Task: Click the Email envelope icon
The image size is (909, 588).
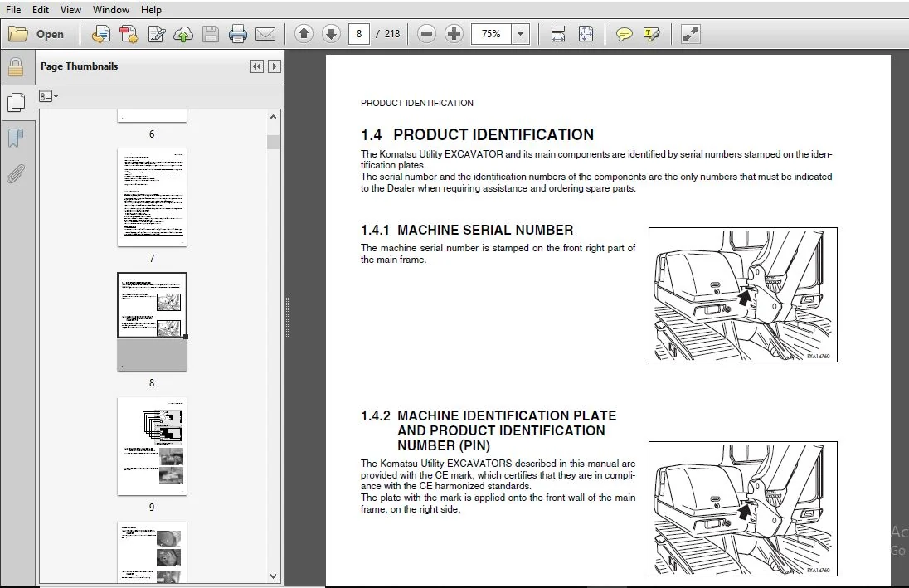Action: point(265,34)
